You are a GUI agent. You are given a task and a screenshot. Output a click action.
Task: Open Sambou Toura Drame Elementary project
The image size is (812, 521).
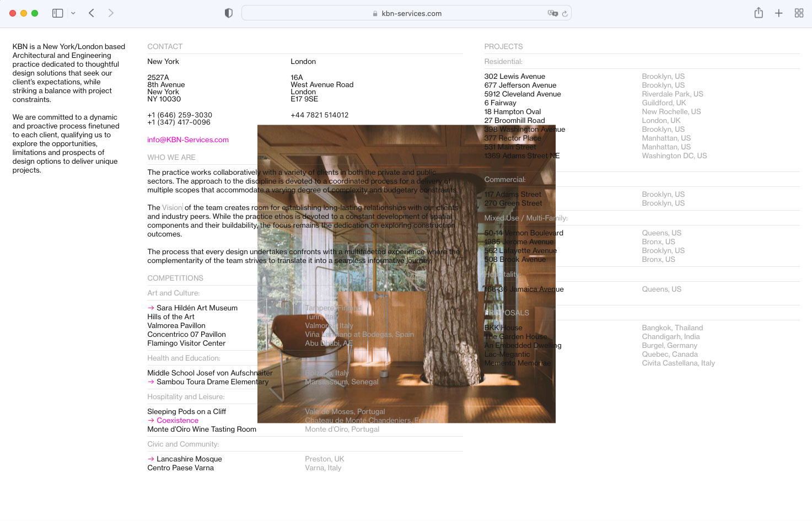coord(212,382)
